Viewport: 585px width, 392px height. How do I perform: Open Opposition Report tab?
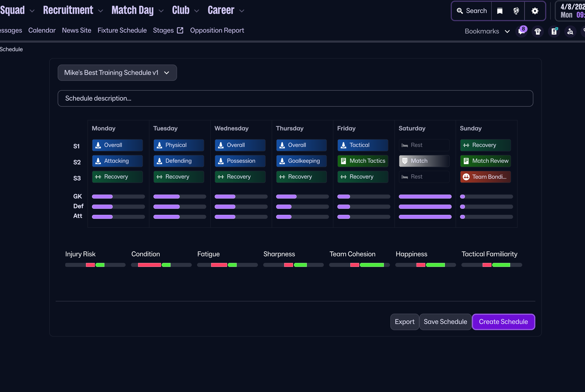217,30
